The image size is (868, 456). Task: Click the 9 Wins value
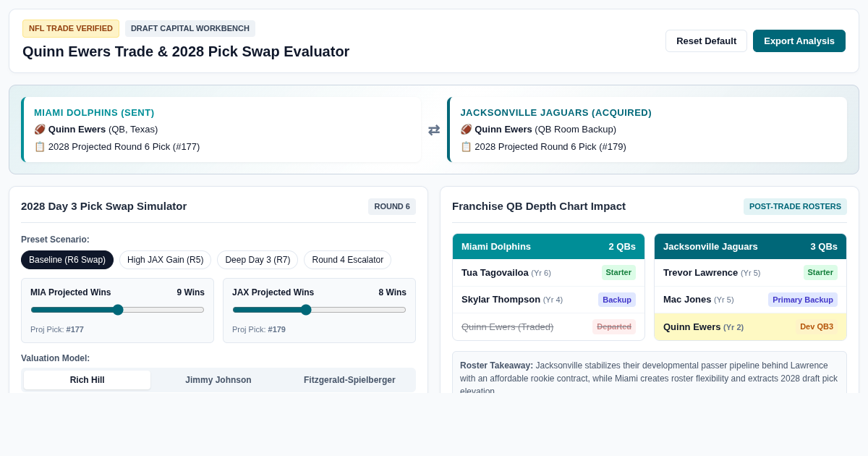tap(190, 292)
